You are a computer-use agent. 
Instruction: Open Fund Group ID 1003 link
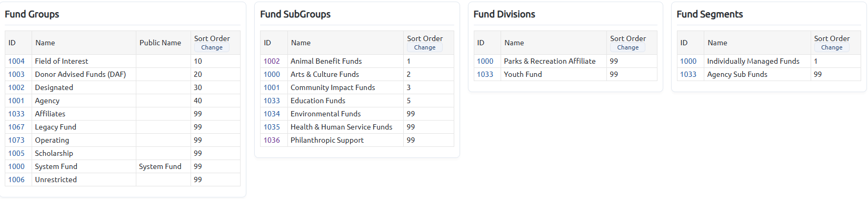click(16, 74)
